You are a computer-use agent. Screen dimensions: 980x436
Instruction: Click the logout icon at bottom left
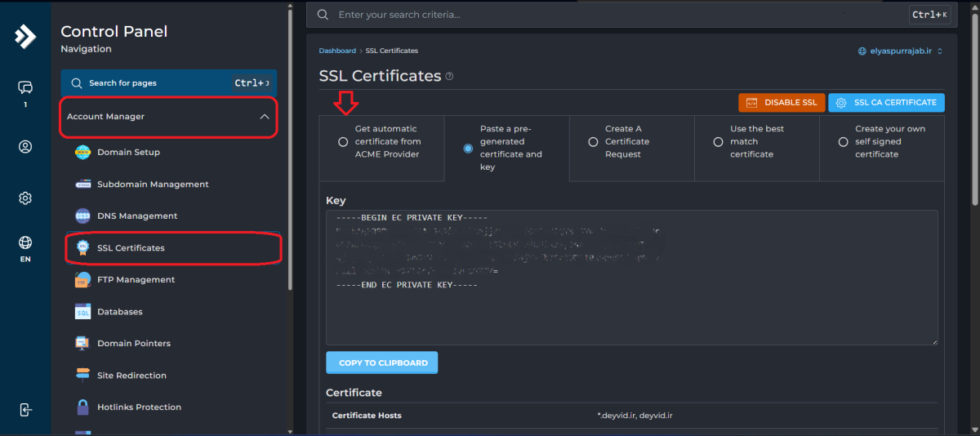(25, 409)
